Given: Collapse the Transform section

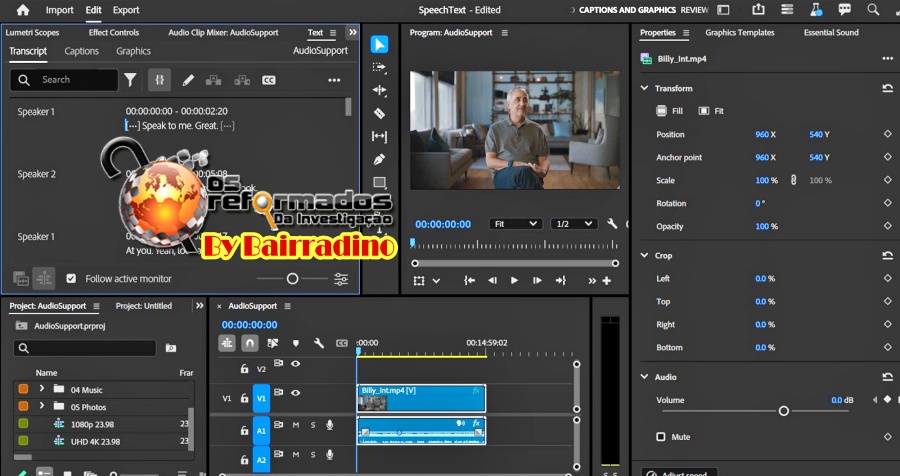Looking at the screenshot, I should coord(644,88).
